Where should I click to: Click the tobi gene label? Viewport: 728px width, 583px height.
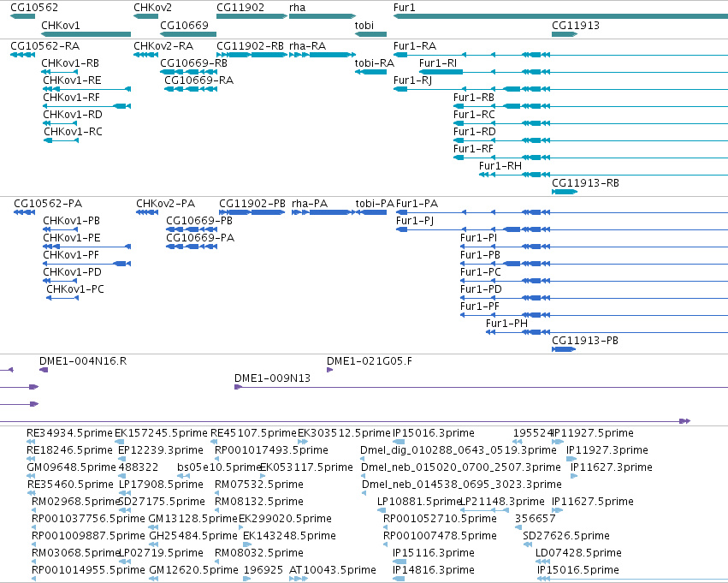click(x=364, y=25)
